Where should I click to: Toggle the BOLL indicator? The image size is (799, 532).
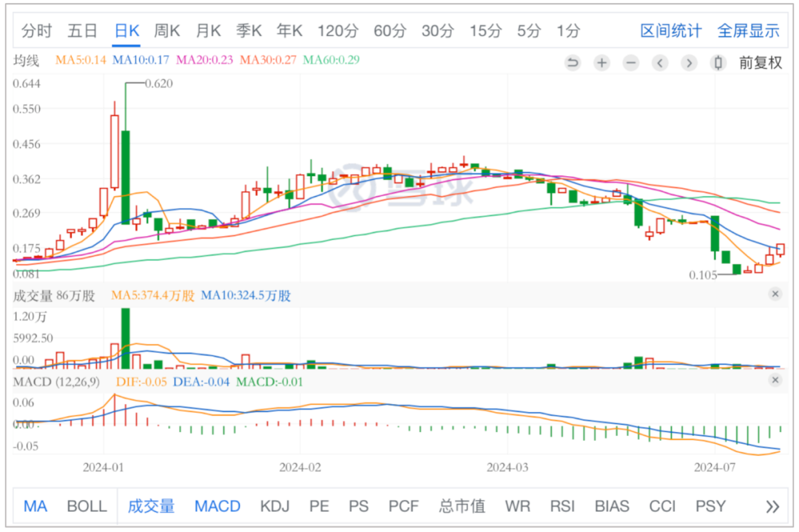pyautogui.click(x=87, y=506)
